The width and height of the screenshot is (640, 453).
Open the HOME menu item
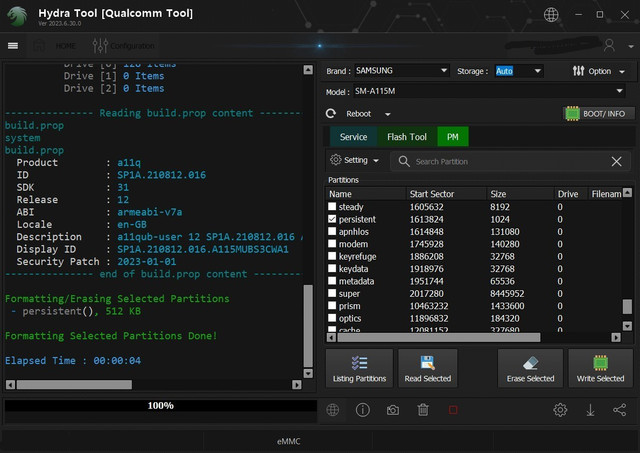pyautogui.click(x=65, y=46)
